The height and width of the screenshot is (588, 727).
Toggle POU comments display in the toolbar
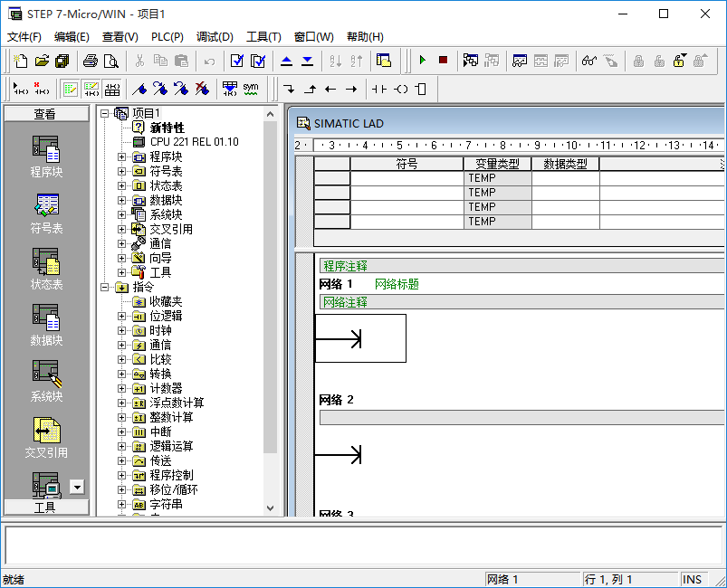pyautogui.click(x=71, y=89)
